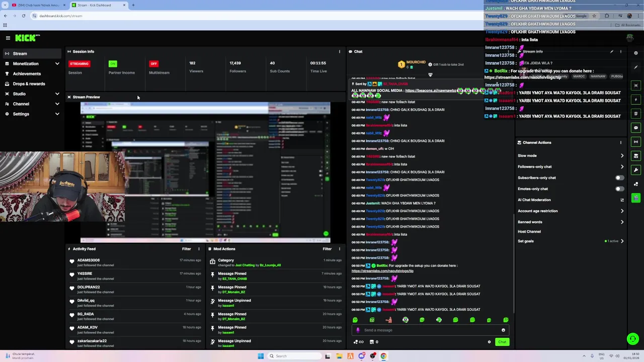Open AI Chat Moderation external link icon

coord(622,200)
